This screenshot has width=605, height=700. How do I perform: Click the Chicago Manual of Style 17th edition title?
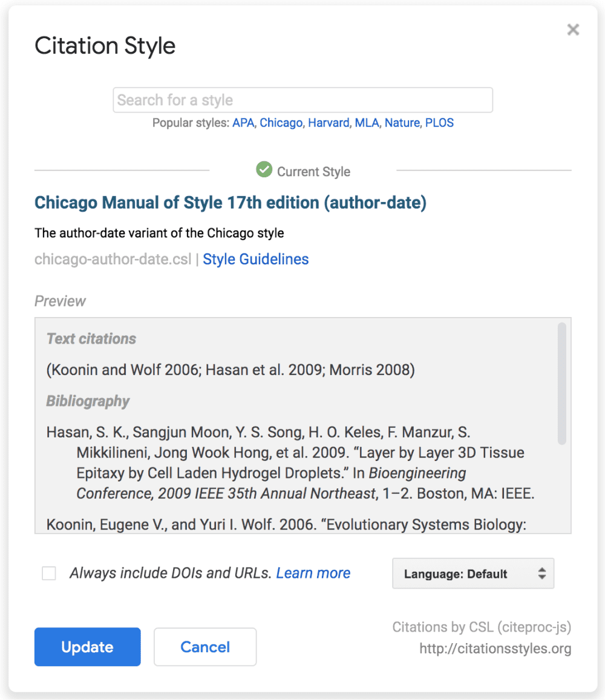(x=231, y=203)
